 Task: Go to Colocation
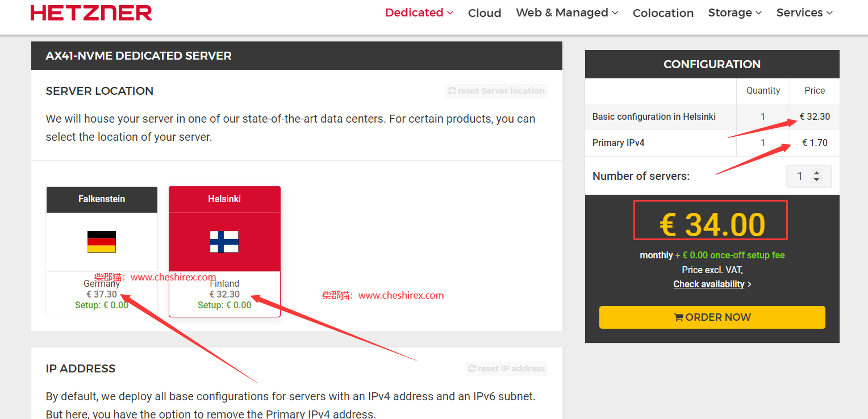point(663,13)
